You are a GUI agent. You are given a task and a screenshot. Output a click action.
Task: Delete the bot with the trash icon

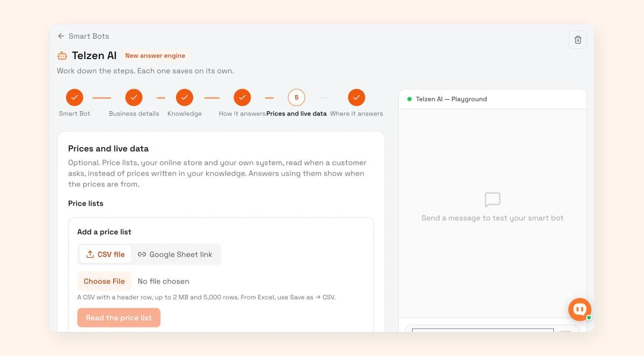tap(578, 40)
